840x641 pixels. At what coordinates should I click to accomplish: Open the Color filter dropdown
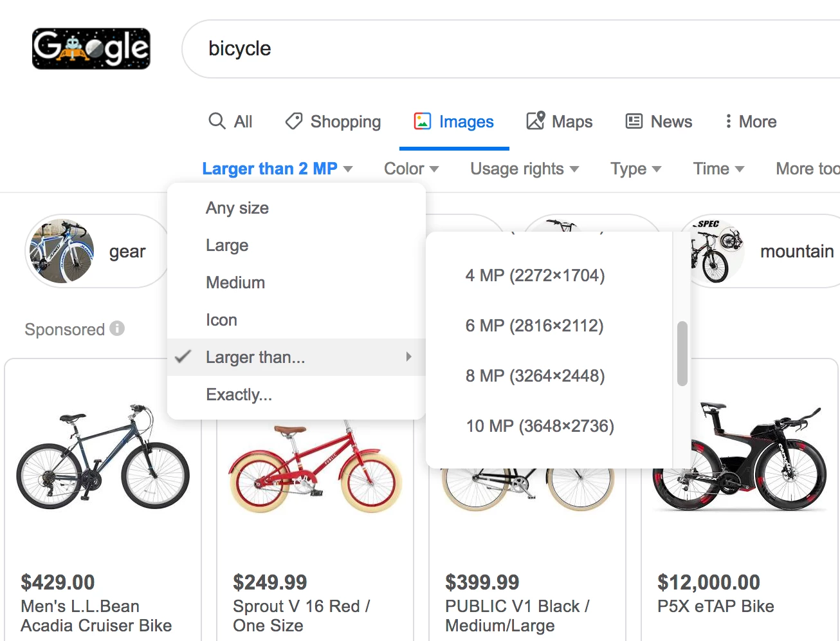click(x=411, y=169)
